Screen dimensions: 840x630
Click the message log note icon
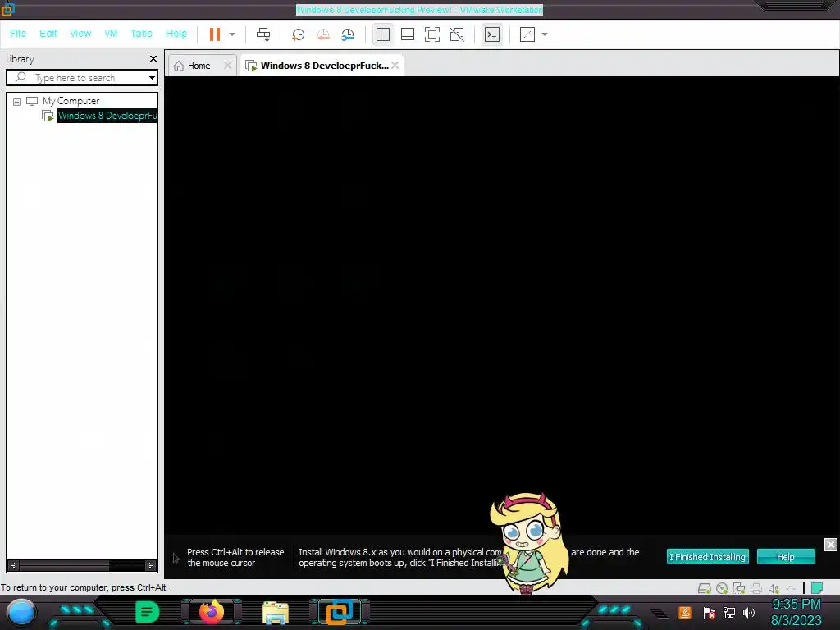816,588
